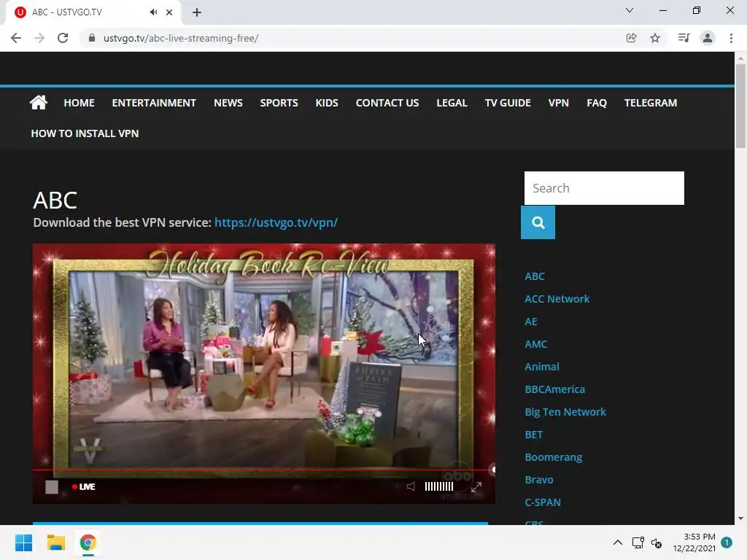The image size is (747, 560).
Task: Click the home icon in site navigation
Action: point(39,102)
